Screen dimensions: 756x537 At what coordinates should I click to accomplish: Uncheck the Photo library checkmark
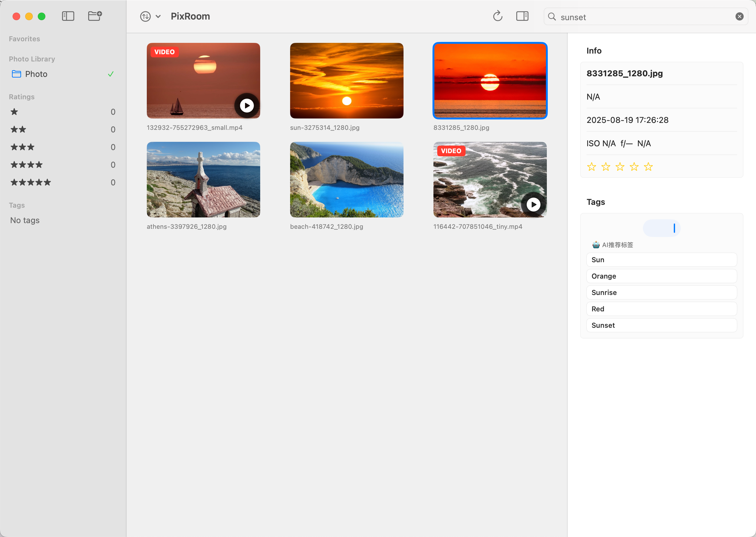coord(111,74)
